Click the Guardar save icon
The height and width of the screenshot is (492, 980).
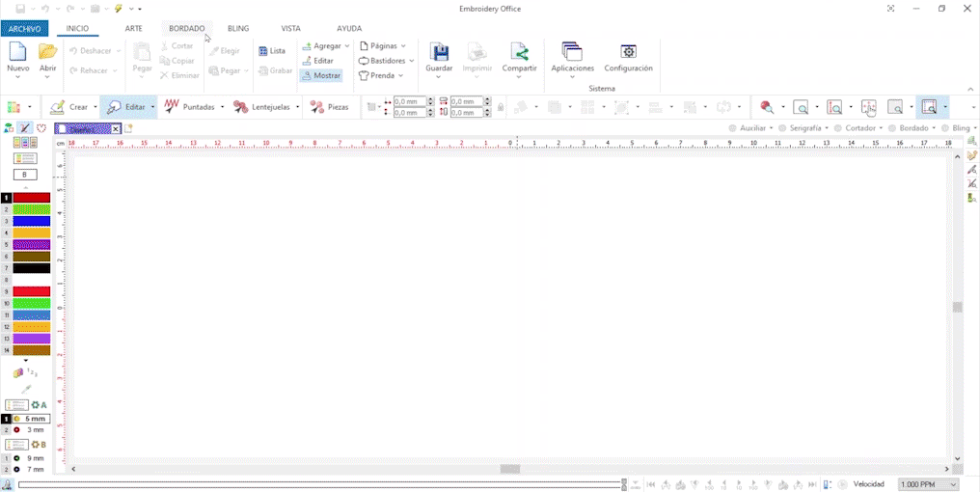(439, 53)
